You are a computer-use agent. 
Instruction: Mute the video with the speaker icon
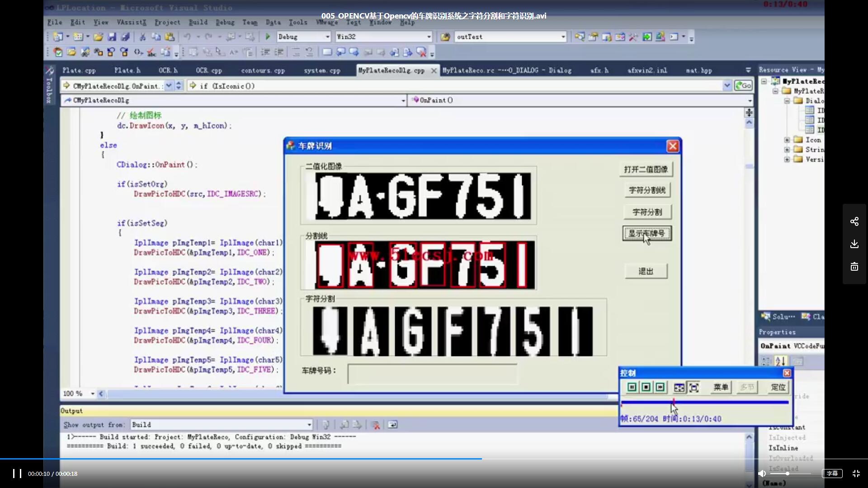click(762, 474)
